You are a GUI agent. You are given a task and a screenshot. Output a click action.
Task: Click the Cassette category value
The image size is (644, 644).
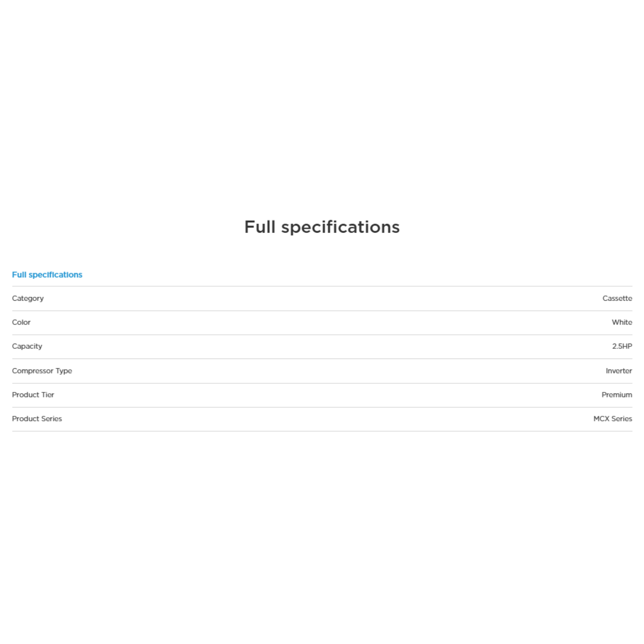[617, 298]
